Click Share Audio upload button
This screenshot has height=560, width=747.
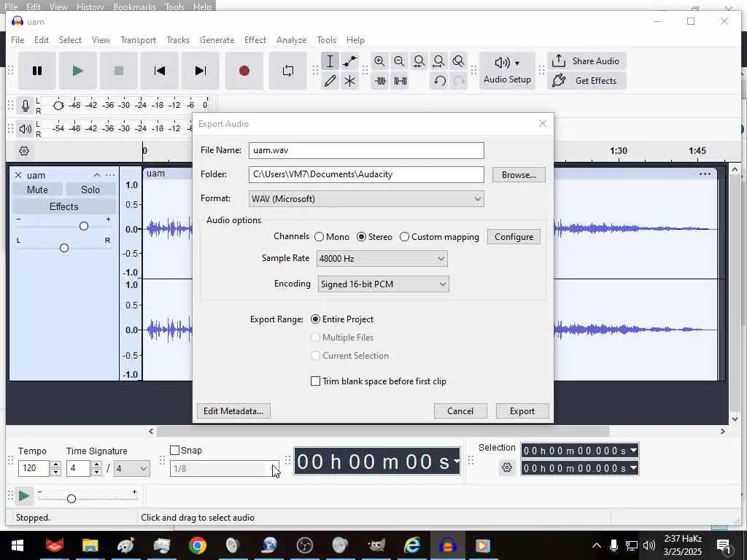(x=587, y=61)
